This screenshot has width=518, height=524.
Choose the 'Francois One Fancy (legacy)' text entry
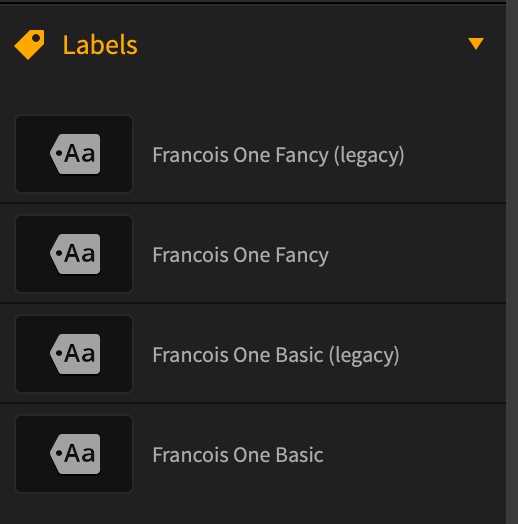coord(278,155)
